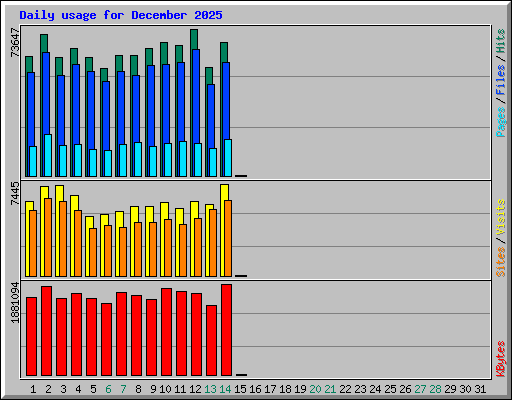Image resolution: width=512 pixels, height=400 pixels.
Task: Click the red KBytes bar for day 10
Action: (166, 332)
